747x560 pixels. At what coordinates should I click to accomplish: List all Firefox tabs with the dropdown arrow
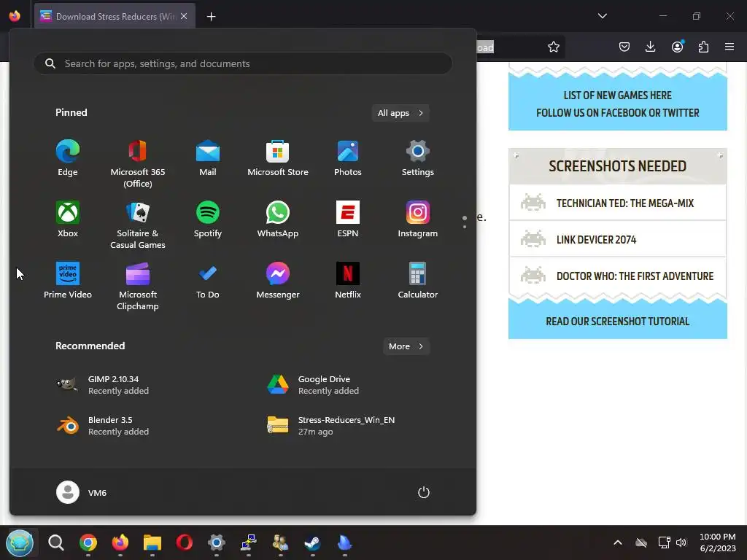point(602,16)
